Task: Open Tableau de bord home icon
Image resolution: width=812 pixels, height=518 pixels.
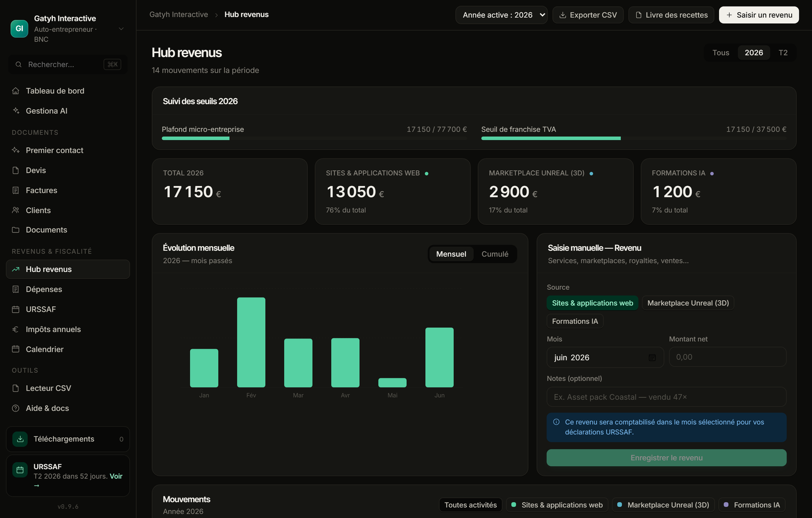Action: [16, 91]
